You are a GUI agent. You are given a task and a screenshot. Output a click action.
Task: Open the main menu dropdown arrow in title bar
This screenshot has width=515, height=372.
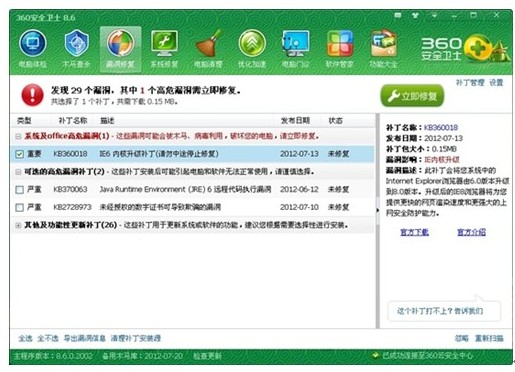(x=434, y=15)
